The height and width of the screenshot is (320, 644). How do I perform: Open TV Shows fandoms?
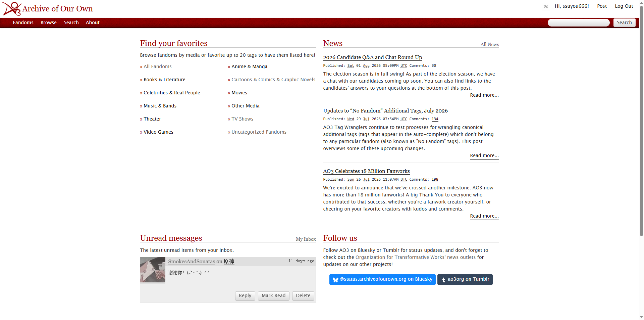(242, 119)
